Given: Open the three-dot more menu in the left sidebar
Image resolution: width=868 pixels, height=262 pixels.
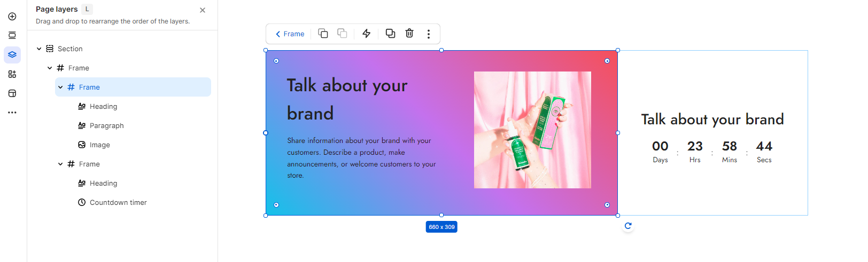Looking at the screenshot, I should click(x=12, y=113).
